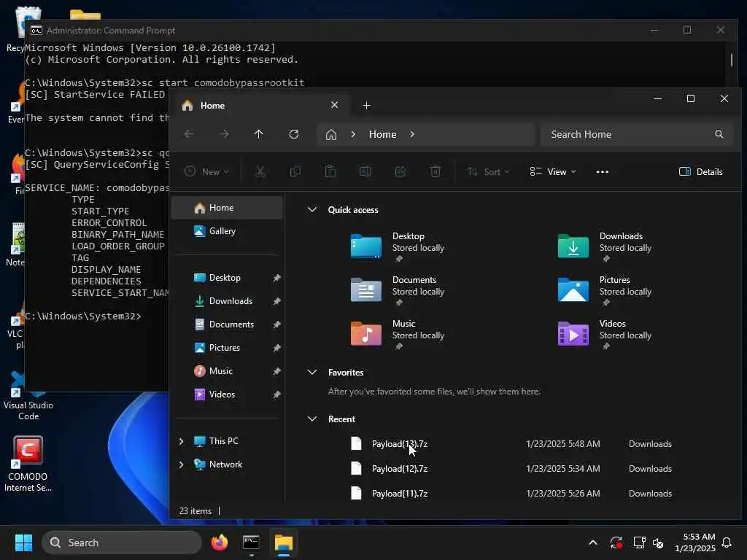Collapse the Recent section

[312, 419]
